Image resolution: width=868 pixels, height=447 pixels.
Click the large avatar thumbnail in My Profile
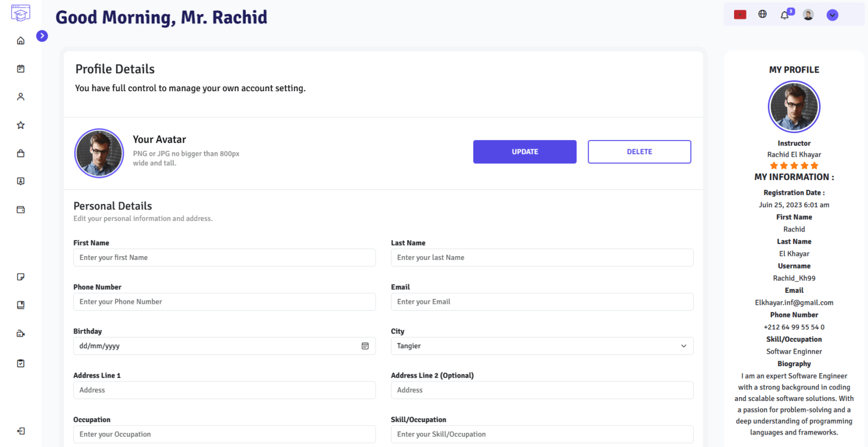tap(794, 107)
